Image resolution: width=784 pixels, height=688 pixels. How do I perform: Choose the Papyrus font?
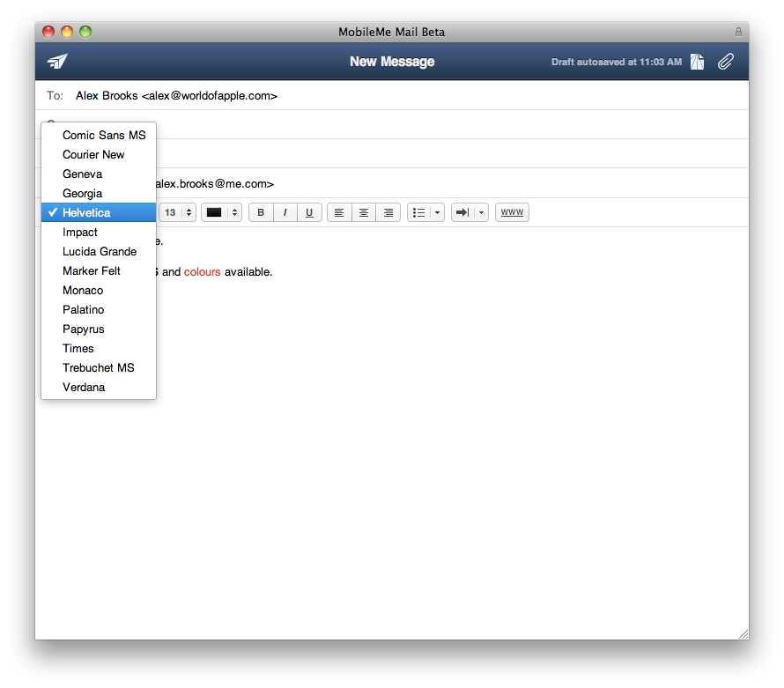[x=99, y=329]
